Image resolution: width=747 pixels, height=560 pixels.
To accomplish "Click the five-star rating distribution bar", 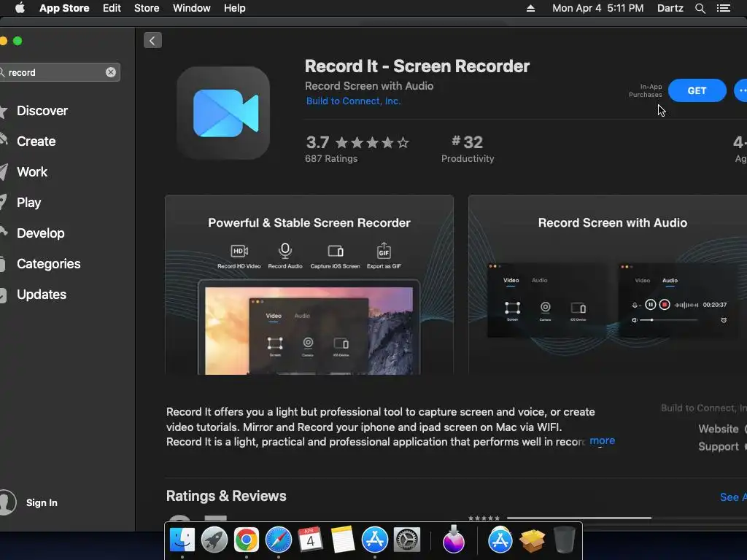I will (x=579, y=518).
